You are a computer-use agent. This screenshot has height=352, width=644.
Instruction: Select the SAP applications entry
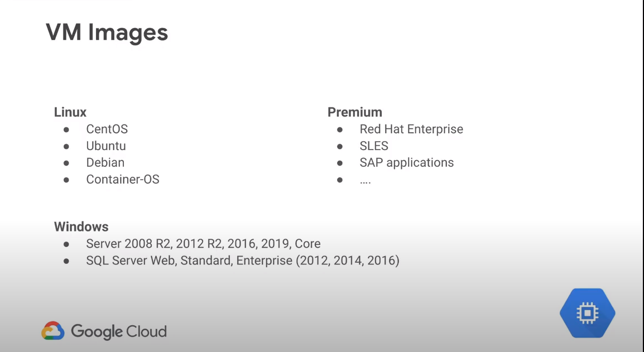(x=406, y=162)
